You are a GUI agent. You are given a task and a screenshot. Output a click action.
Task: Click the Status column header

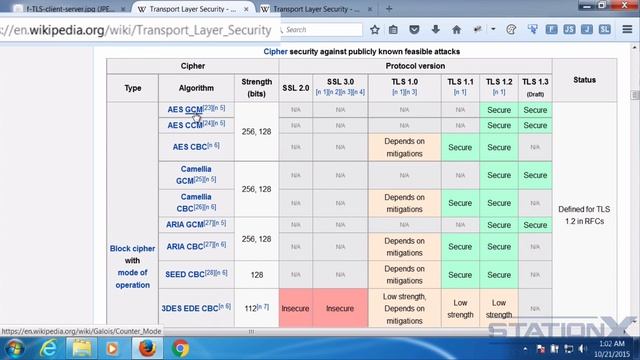[584, 80]
